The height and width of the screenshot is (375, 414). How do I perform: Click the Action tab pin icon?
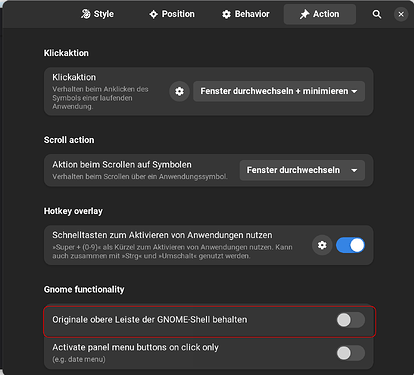click(x=304, y=14)
